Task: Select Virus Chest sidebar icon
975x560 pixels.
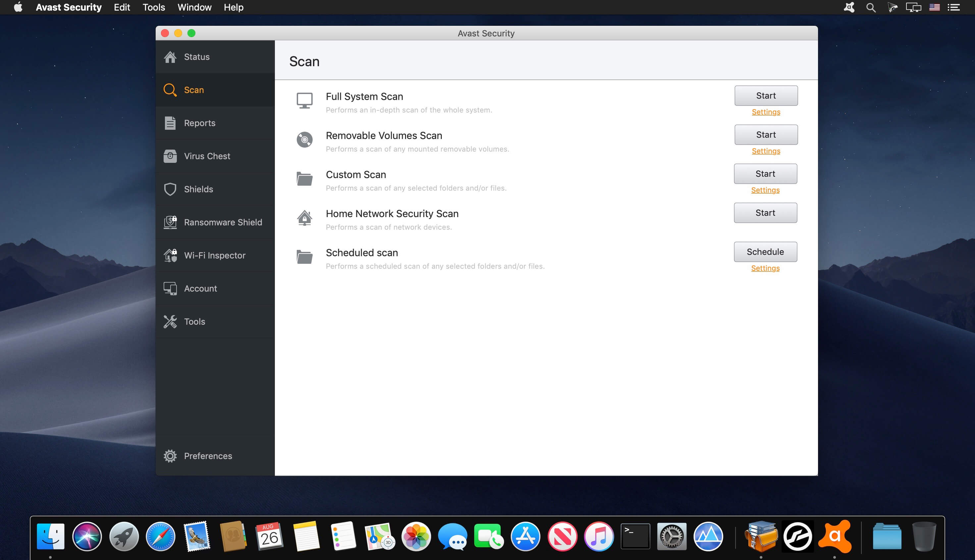Action: point(170,155)
